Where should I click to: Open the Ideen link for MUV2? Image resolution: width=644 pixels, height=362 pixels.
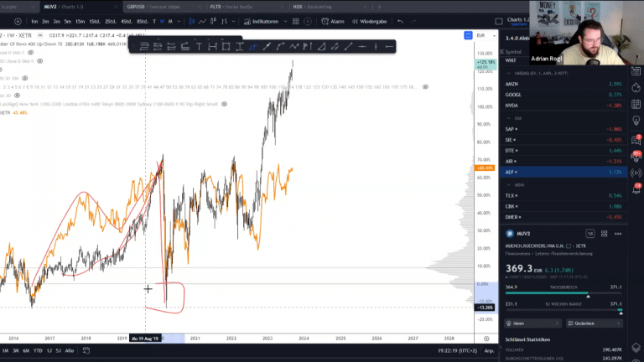coord(532,323)
